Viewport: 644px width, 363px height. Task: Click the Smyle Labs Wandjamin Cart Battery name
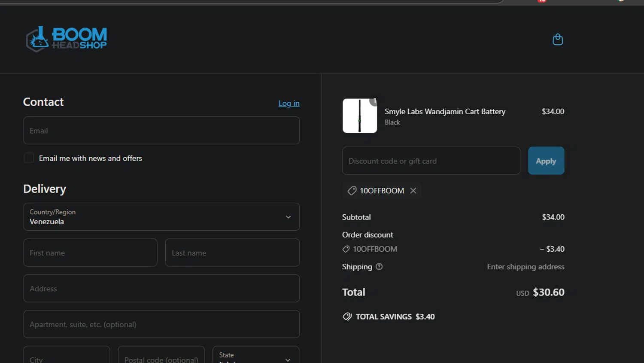click(445, 111)
